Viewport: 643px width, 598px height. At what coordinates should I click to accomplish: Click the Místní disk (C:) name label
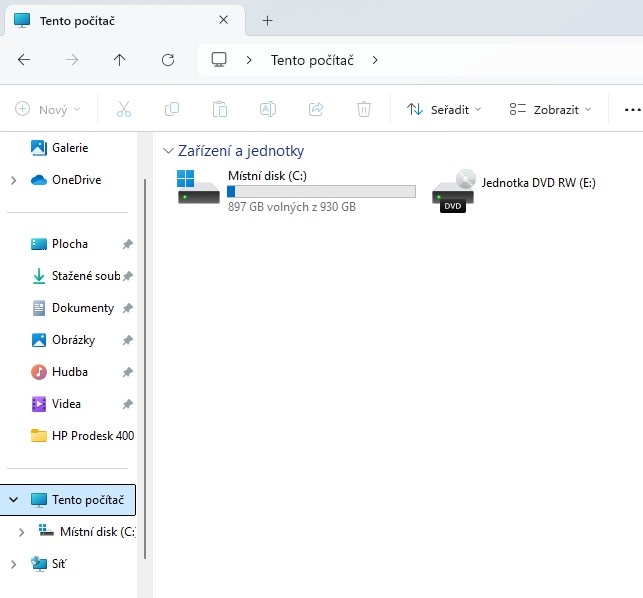click(x=267, y=176)
